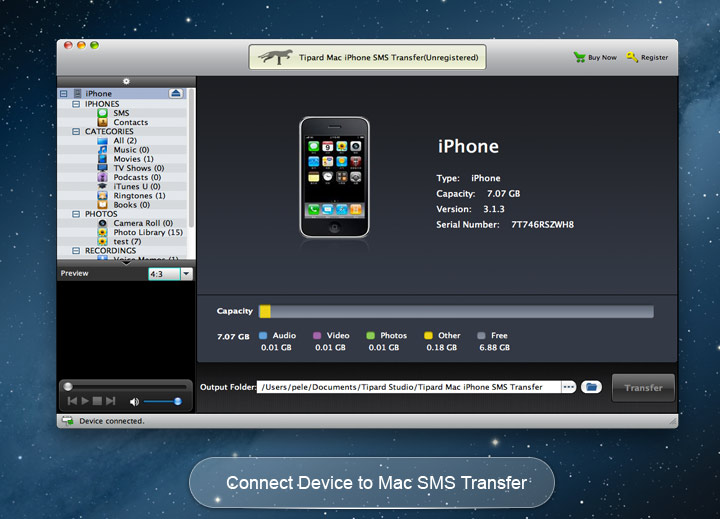Click the preview seek slider knob

(x=68, y=386)
